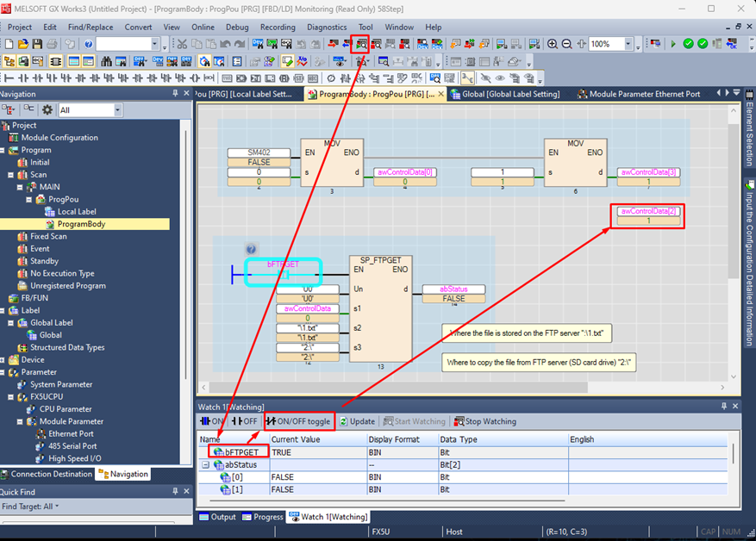The height and width of the screenshot is (541, 756).
Task: Click Stop Watching
Action: [x=485, y=421]
